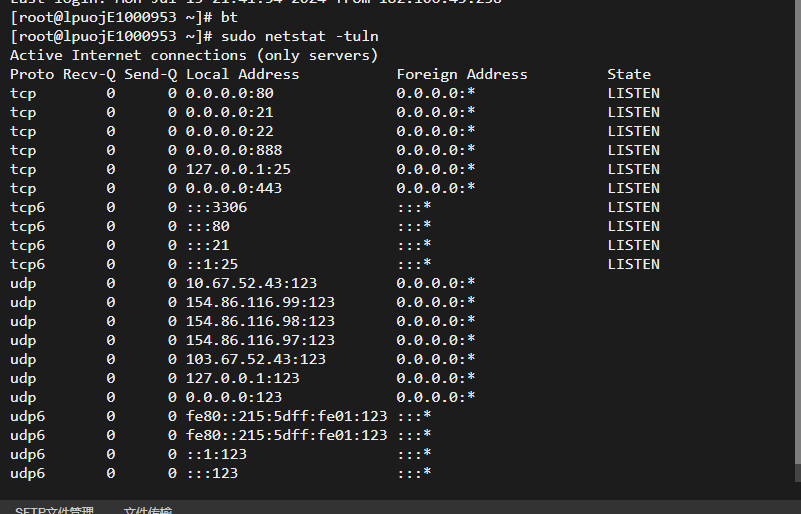Click the 0.0.0.0:443 local address
Screen dimensions: 801x514
234,188
